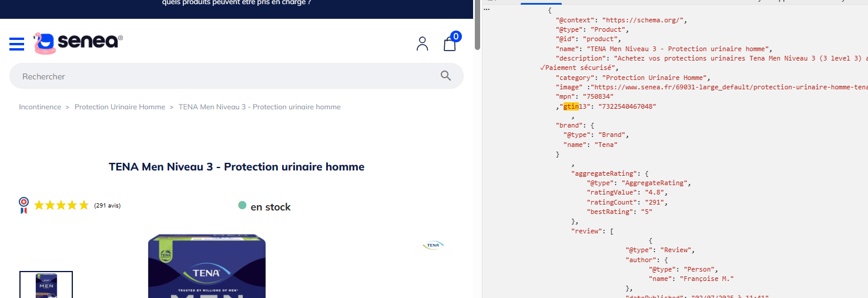Click the "en stock" label
This screenshot has height=298, width=868.
tap(270, 207)
